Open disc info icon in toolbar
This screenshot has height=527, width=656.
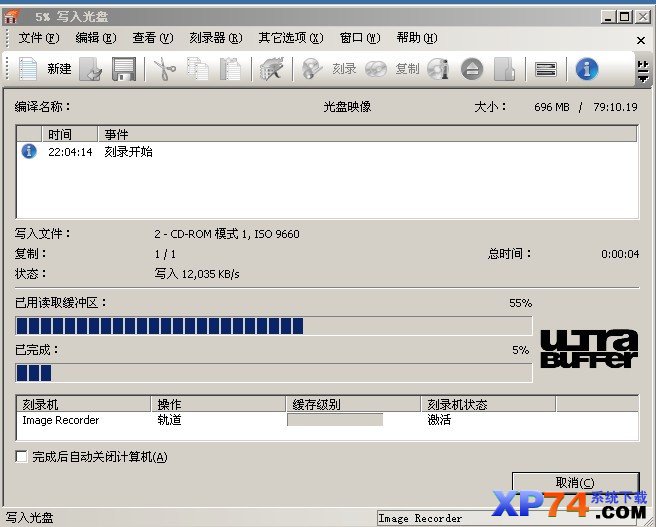[438, 69]
